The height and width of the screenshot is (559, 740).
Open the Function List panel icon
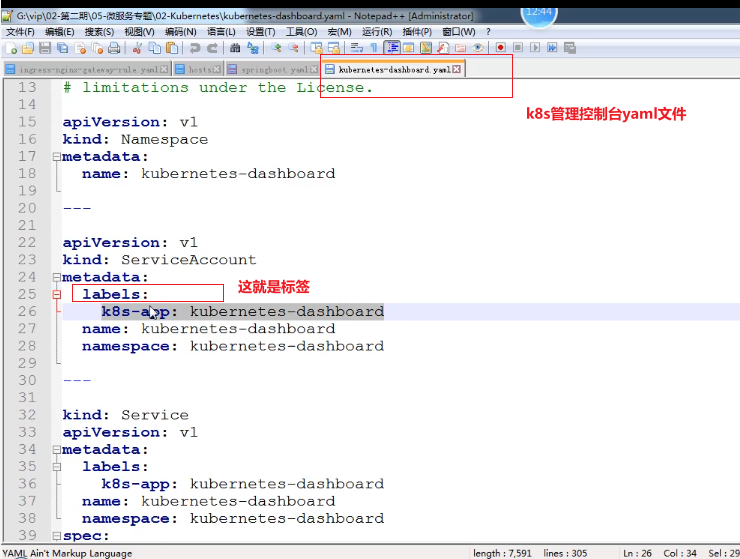click(x=443, y=48)
